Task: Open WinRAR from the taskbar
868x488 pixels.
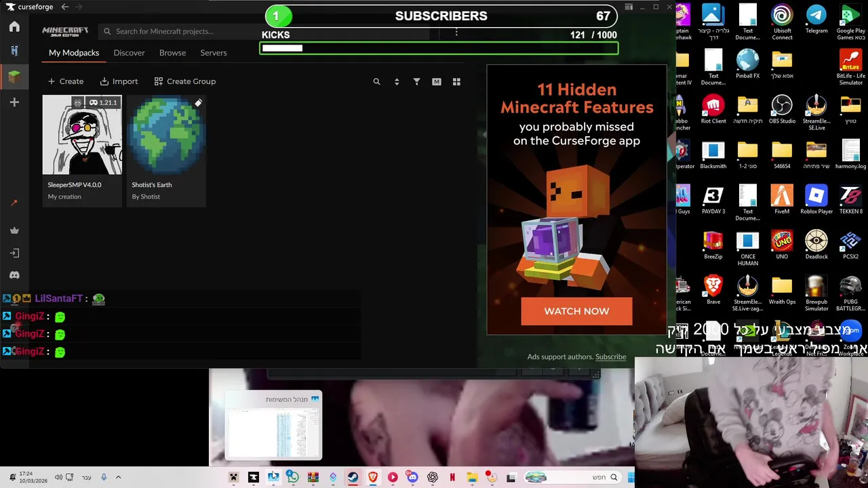Action: [x=313, y=477]
